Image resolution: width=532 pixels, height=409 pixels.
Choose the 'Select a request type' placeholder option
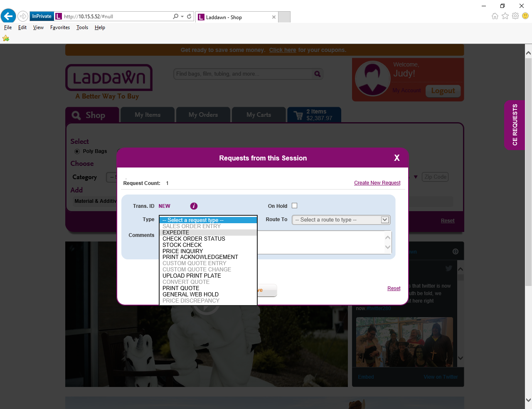pyautogui.click(x=208, y=220)
